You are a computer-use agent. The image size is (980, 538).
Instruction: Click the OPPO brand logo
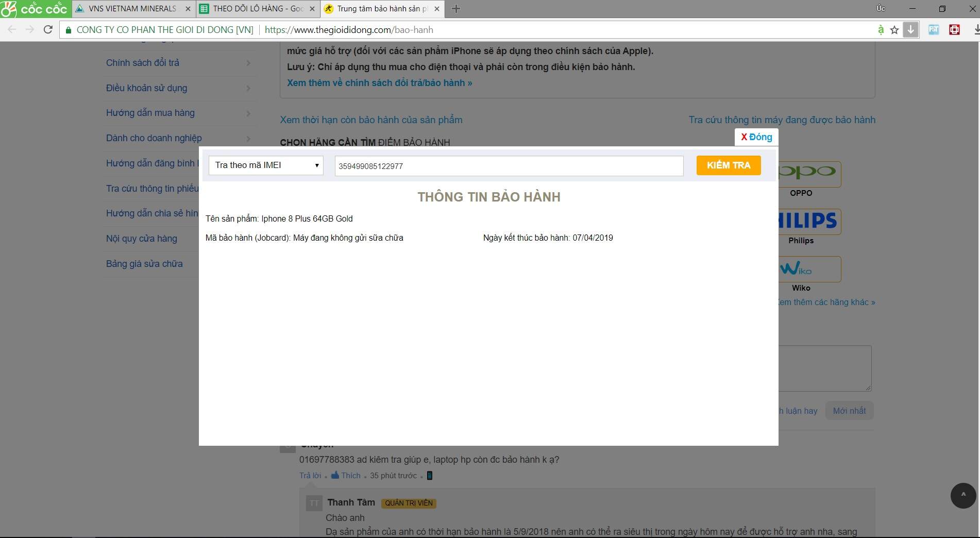tap(809, 174)
